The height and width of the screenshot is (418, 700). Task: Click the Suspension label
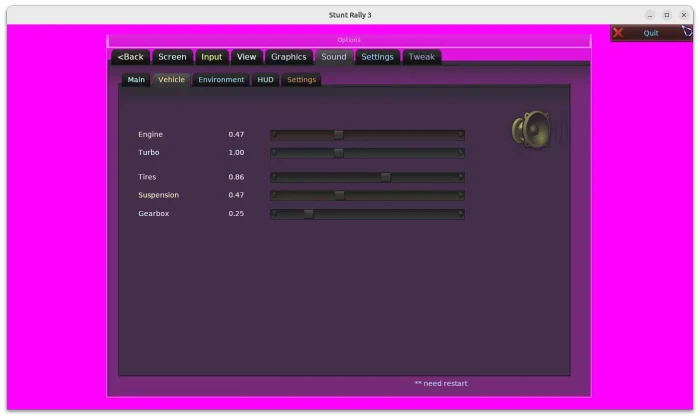(x=158, y=195)
